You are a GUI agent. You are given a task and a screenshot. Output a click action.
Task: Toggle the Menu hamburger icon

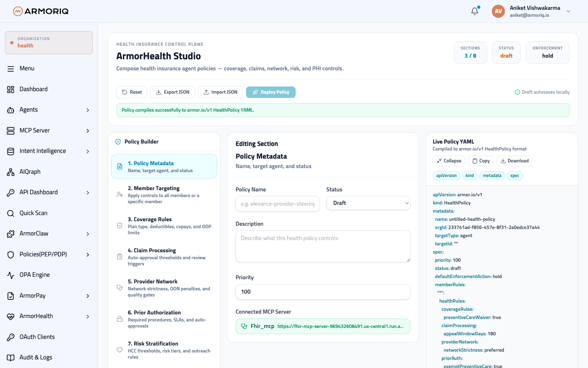point(11,69)
